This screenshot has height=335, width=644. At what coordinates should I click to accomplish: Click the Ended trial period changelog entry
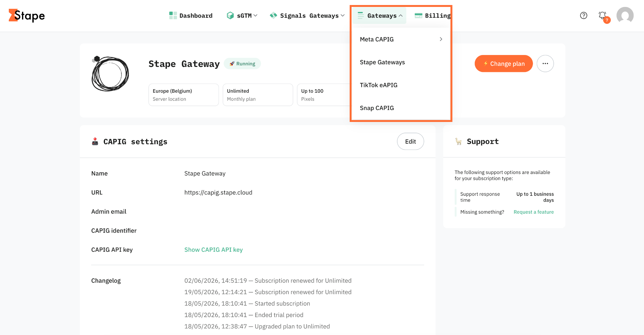[x=244, y=315]
